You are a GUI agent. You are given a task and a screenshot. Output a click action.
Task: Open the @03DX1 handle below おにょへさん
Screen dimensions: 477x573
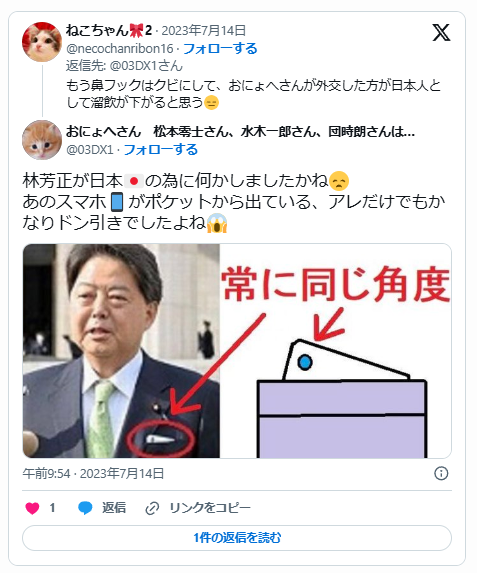90,149
